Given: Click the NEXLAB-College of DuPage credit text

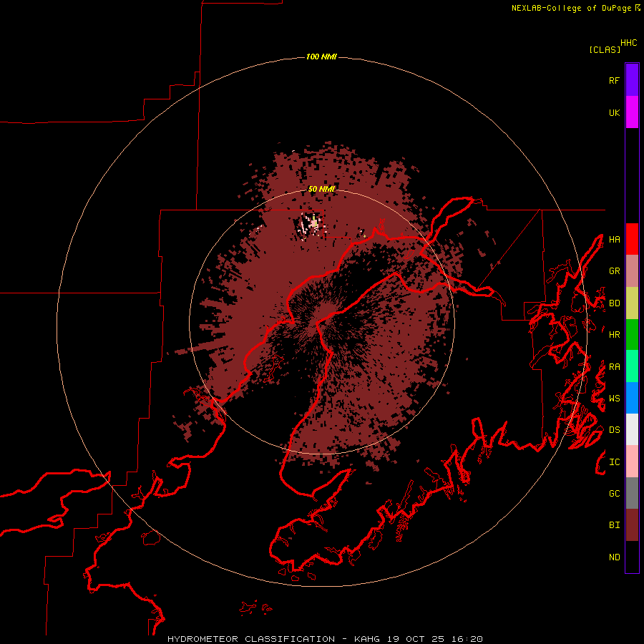Looking at the screenshot, I should (572, 8).
